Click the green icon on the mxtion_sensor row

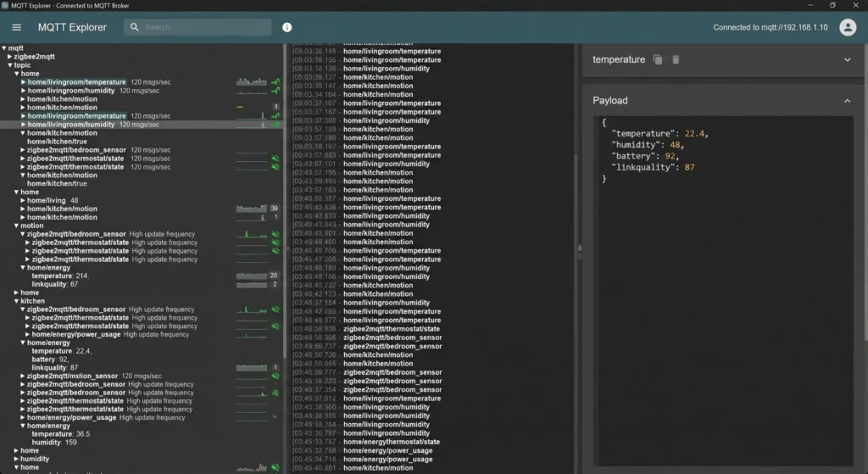275,376
